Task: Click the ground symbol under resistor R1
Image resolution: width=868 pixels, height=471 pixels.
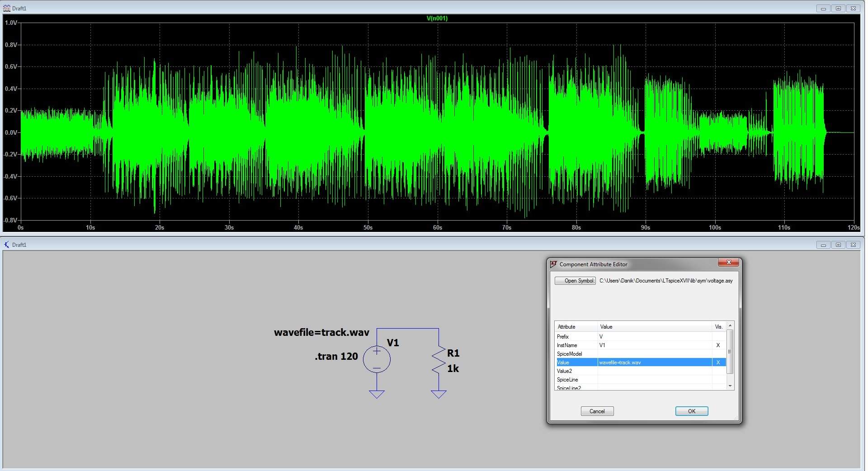Action: click(438, 394)
